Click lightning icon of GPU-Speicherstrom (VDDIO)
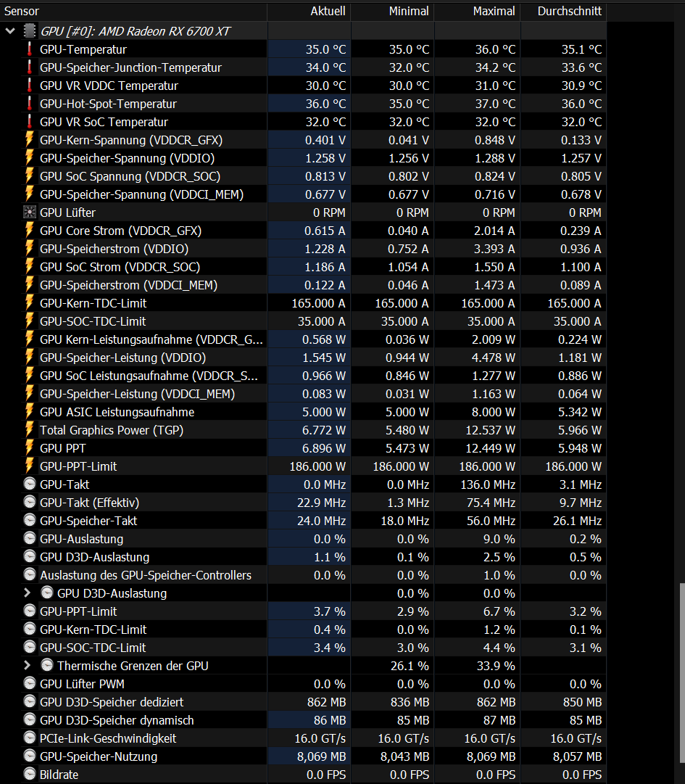The height and width of the screenshot is (784, 685). [30, 249]
